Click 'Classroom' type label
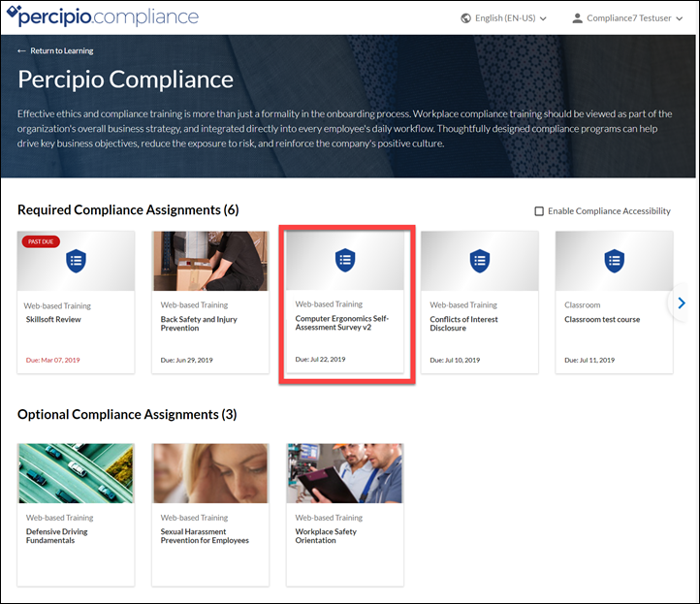Image resolution: width=700 pixels, height=604 pixels. coord(582,304)
